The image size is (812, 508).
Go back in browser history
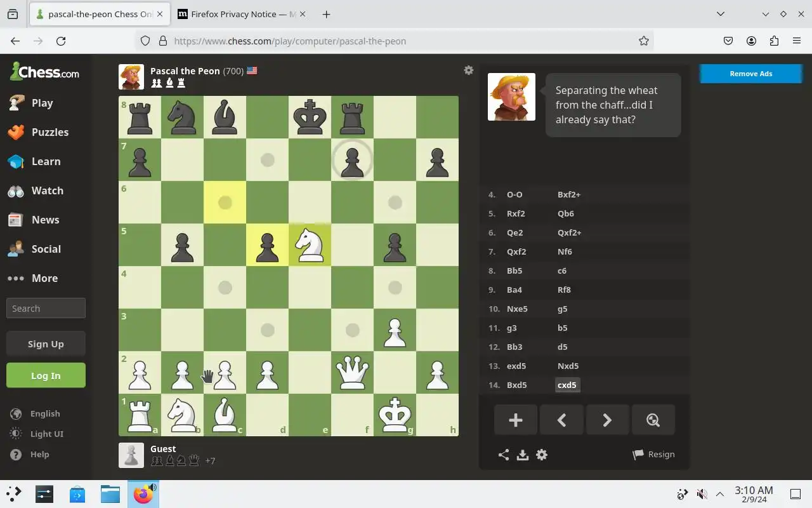point(15,41)
